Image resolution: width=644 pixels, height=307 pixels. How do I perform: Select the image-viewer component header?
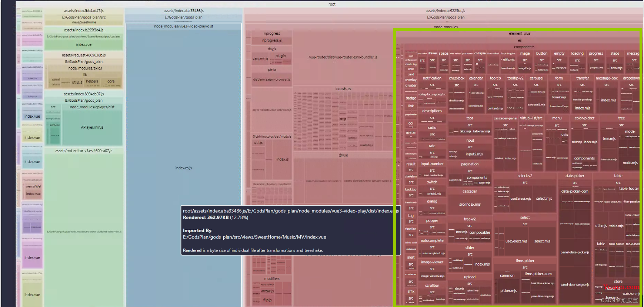(x=432, y=262)
